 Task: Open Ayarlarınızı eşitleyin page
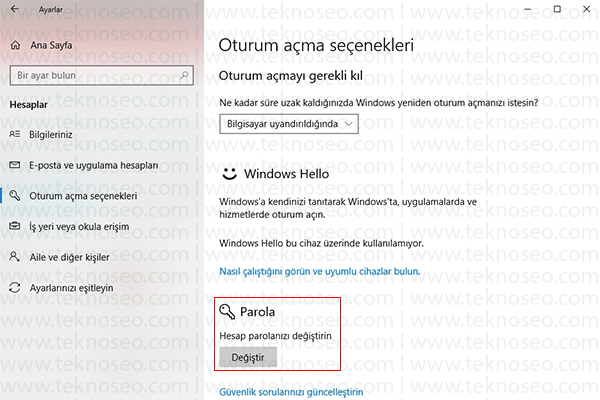72,288
